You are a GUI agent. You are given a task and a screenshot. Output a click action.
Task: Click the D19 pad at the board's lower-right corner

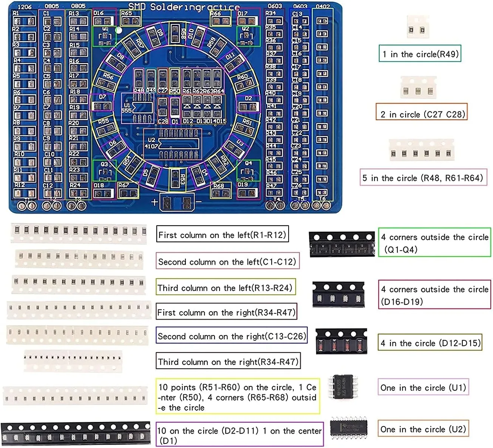point(248,193)
